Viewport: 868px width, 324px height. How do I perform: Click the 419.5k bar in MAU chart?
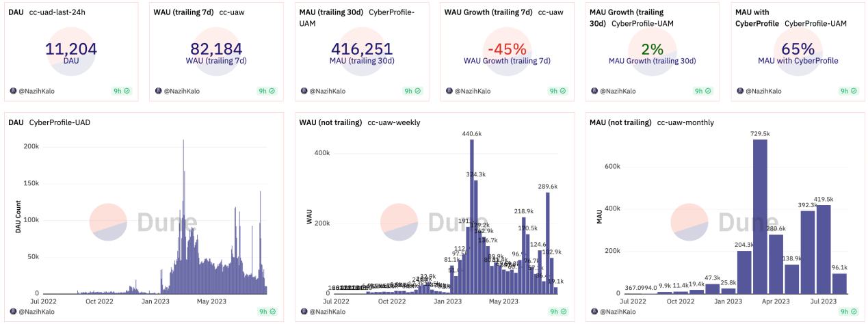(823, 249)
